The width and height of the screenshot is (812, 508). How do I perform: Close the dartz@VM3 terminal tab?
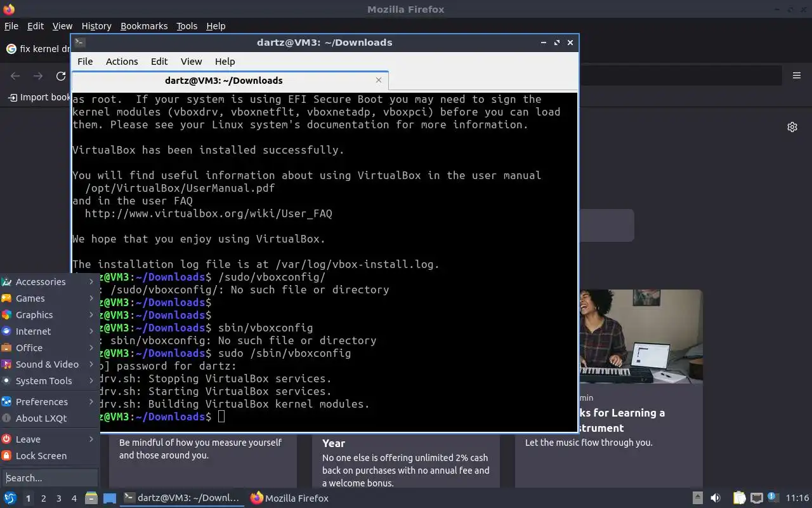[379, 80]
